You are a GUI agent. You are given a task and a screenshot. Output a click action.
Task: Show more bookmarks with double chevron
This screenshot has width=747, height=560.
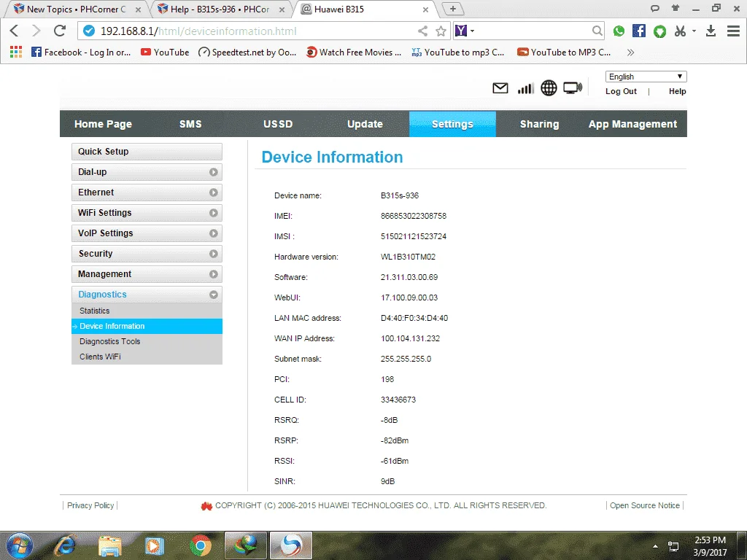click(x=630, y=52)
